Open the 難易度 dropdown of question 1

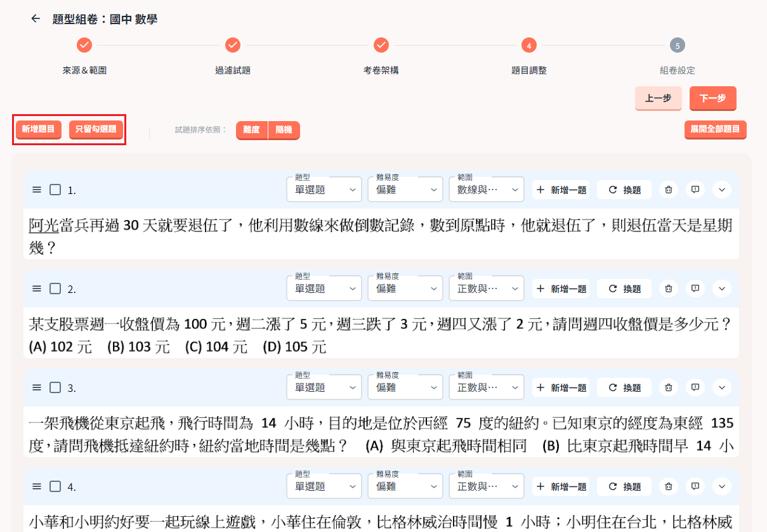coord(405,190)
